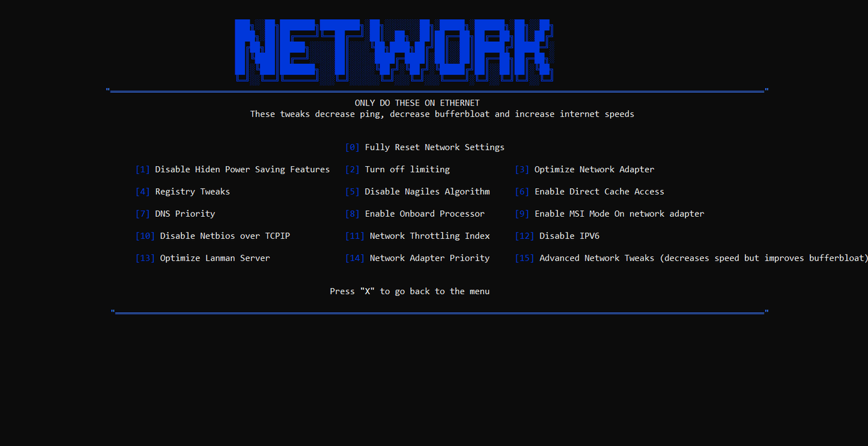Image resolution: width=868 pixels, height=446 pixels.
Task: Click the NETWORK ASCII art title
Action: pos(393,50)
